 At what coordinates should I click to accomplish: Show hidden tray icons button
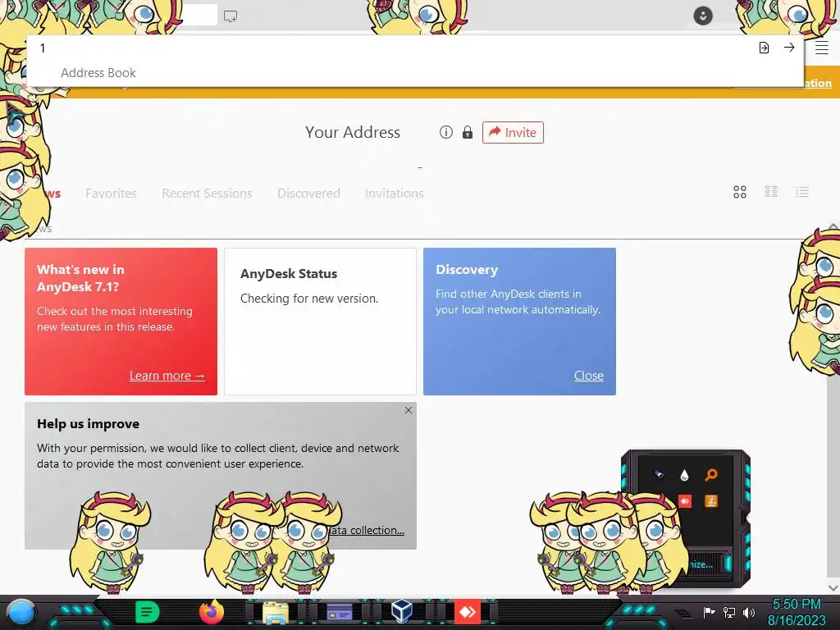coord(683,614)
